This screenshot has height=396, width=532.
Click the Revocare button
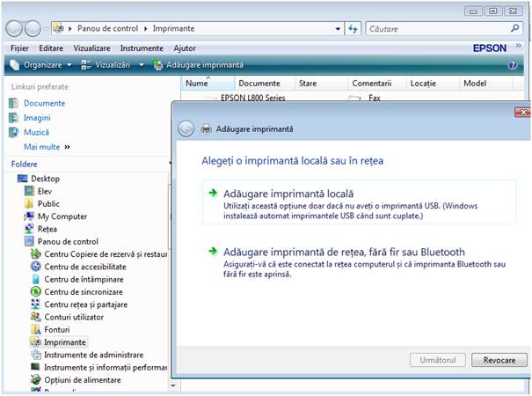click(x=499, y=361)
